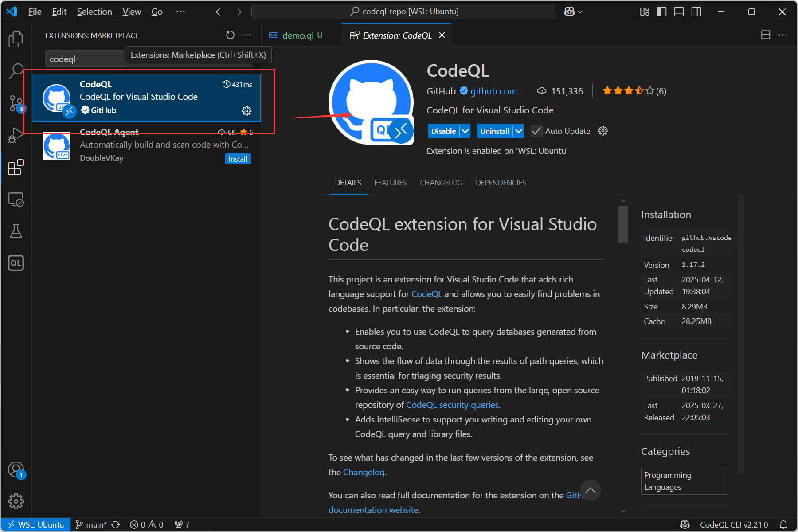The width and height of the screenshot is (798, 532).
Task: Select the Extensions view icon
Action: pyautogui.click(x=16, y=167)
